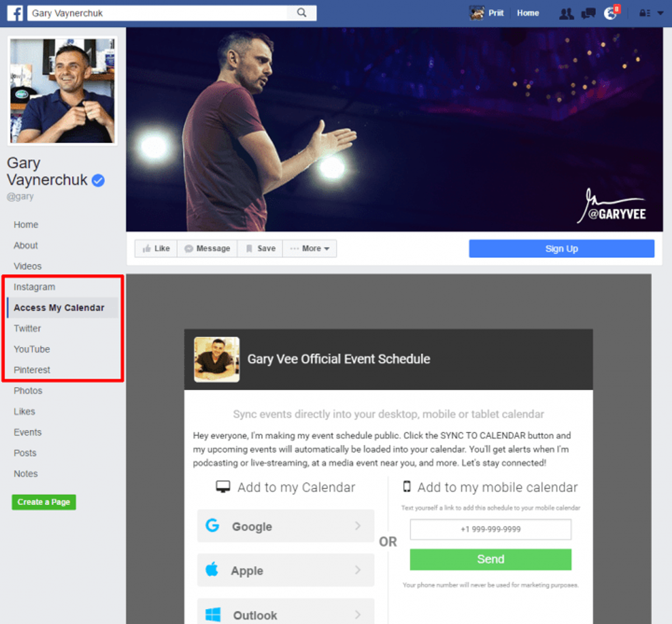This screenshot has height=624, width=672.
Task: Expand the Google calendar option chevron
Action: (x=358, y=526)
